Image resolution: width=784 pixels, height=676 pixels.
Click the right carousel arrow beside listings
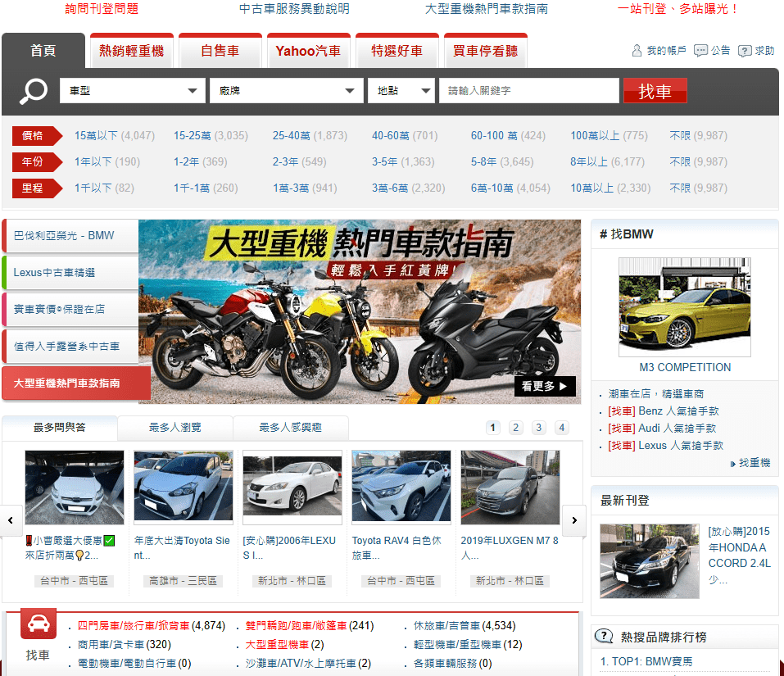click(x=574, y=521)
